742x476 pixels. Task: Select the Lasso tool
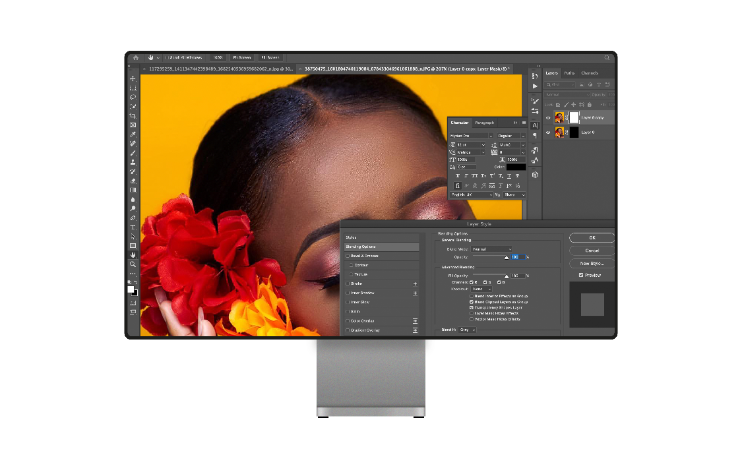click(133, 97)
